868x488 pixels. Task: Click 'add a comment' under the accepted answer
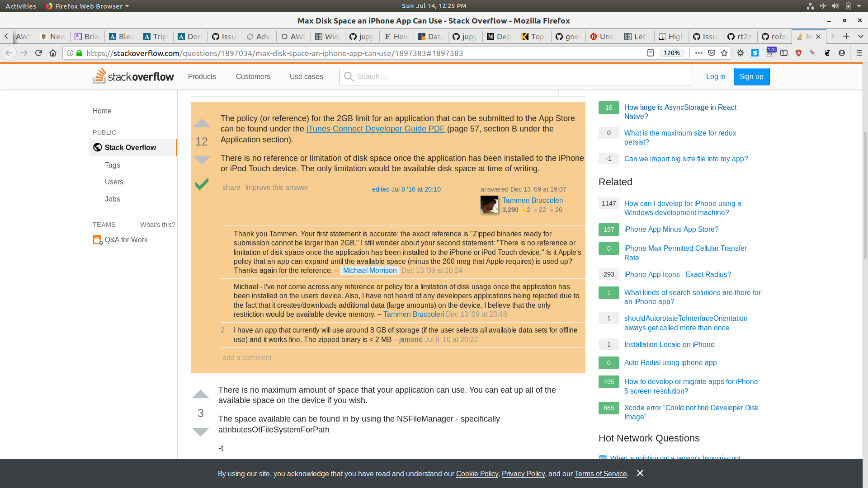point(247,357)
